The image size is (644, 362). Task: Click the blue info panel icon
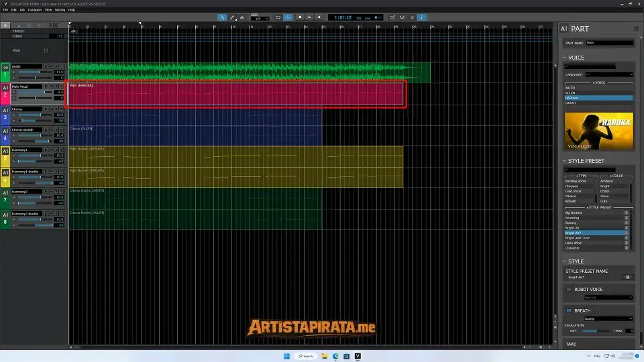pos(422,17)
